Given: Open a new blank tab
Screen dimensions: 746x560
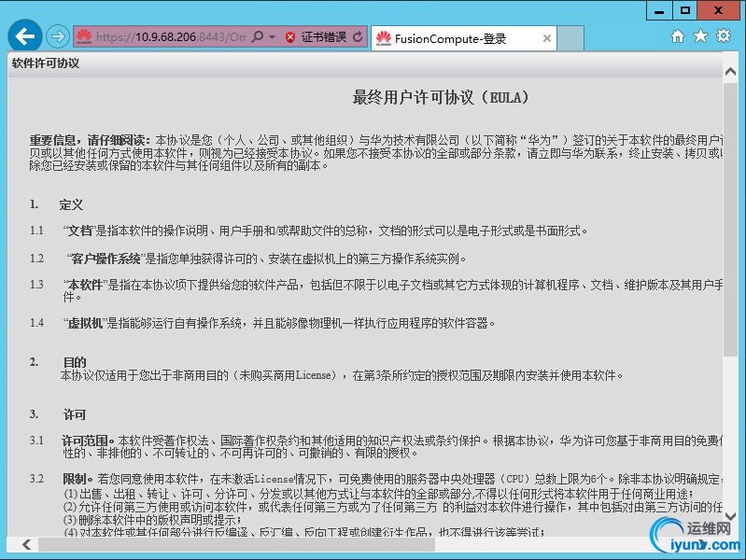Looking at the screenshot, I should (x=570, y=38).
